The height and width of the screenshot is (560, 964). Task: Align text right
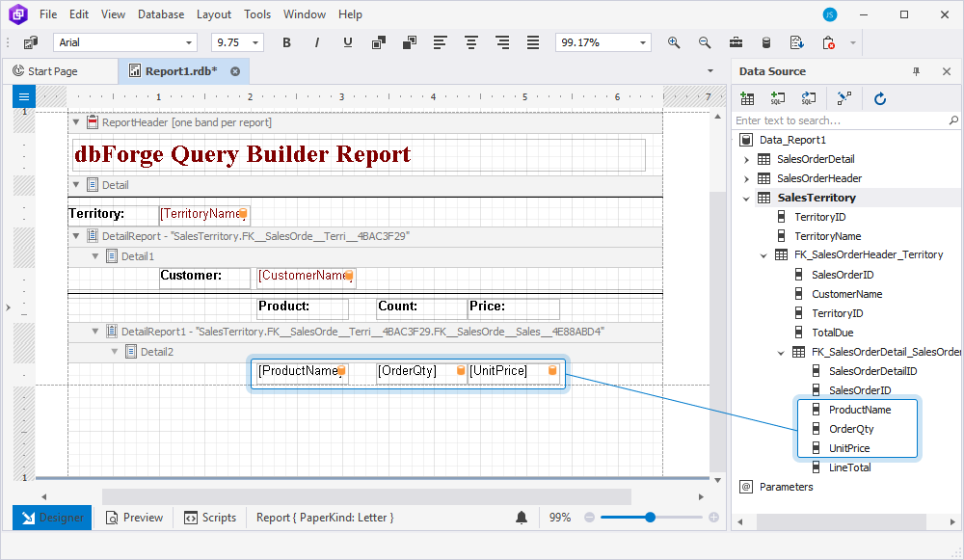click(x=501, y=42)
